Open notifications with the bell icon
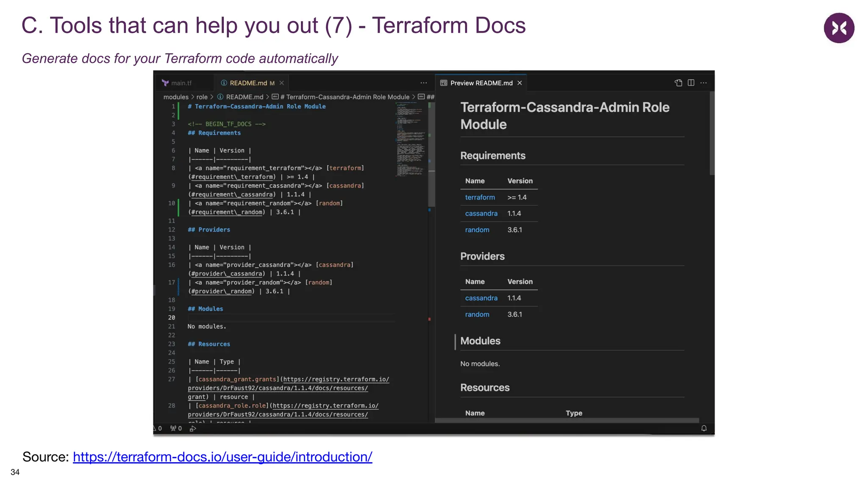The height and width of the screenshot is (488, 868). tap(704, 428)
